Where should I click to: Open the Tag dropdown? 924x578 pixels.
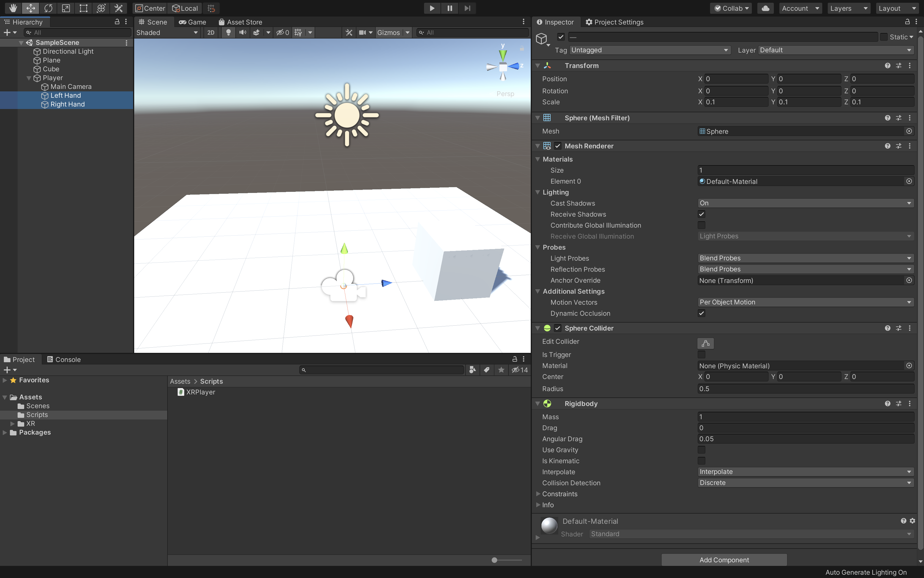650,50
